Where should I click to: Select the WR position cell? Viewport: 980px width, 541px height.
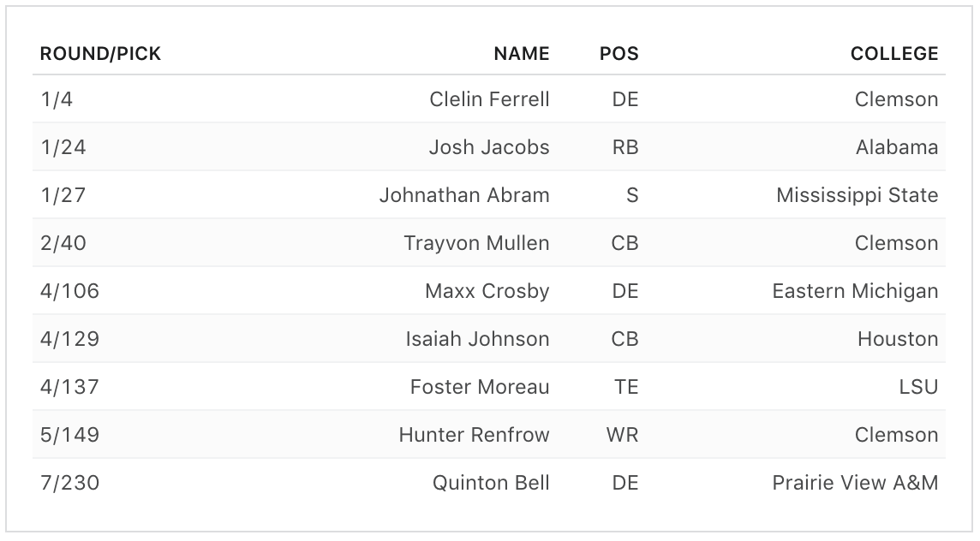(x=622, y=435)
